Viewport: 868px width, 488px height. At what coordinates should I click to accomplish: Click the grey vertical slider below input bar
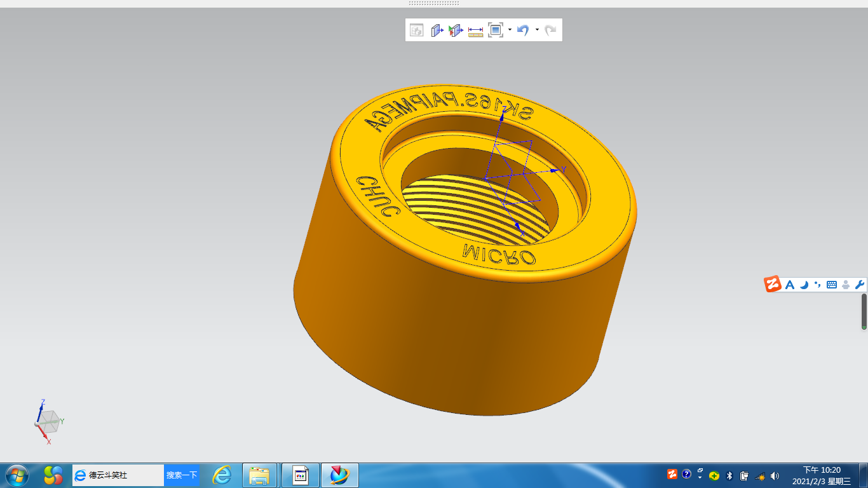(x=864, y=311)
